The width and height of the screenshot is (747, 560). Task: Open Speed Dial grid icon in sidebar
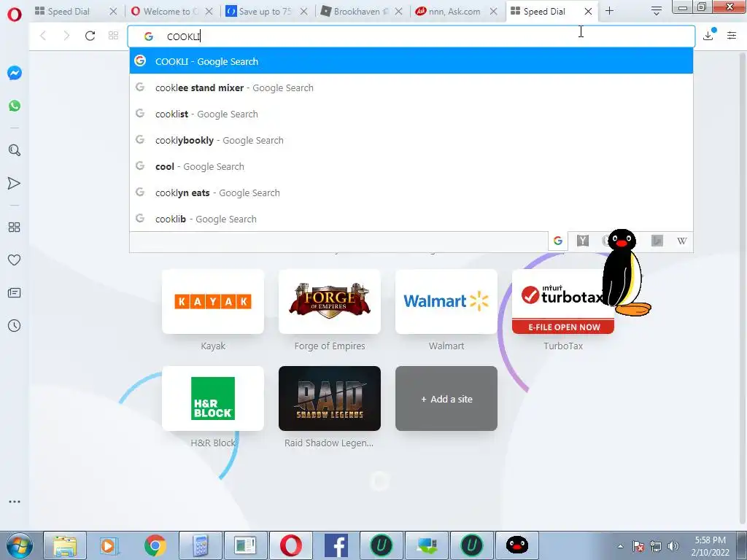point(15,227)
